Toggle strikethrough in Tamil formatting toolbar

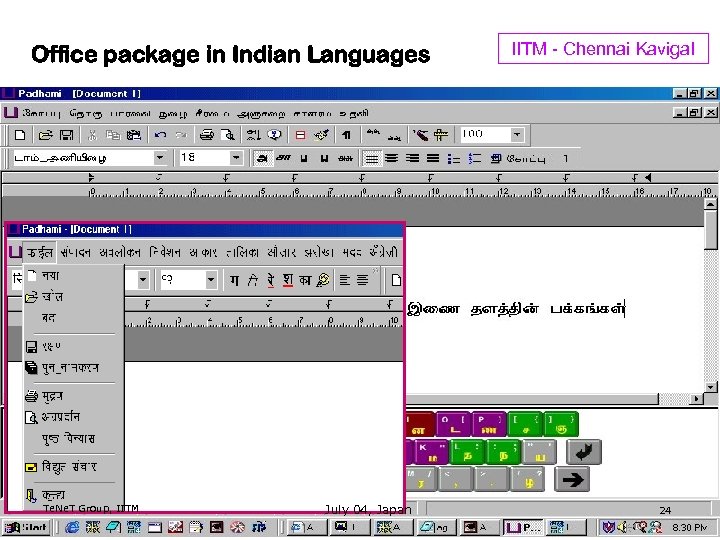pyautogui.click(x=345, y=158)
